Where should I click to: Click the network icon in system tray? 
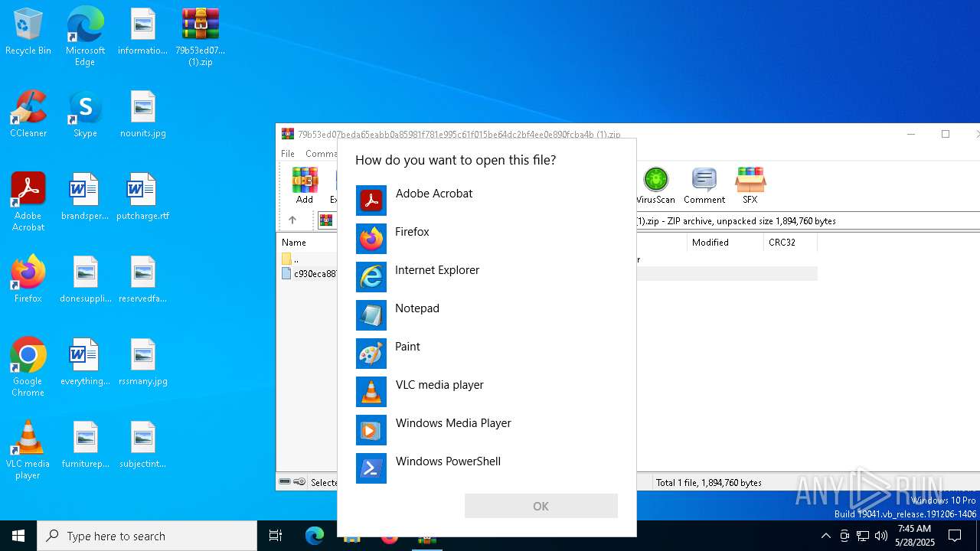(x=863, y=536)
